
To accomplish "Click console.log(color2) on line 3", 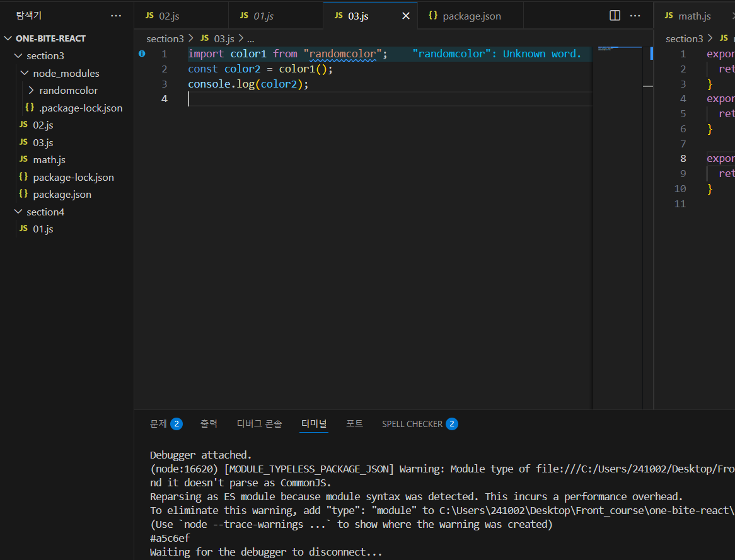I will [248, 84].
